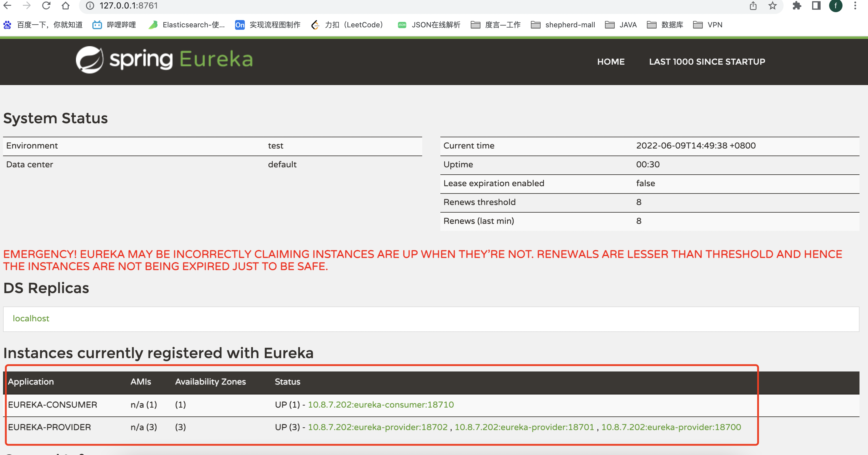This screenshot has height=455, width=868.
Task: Toggle the browser side panel icon
Action: [816, 5]
